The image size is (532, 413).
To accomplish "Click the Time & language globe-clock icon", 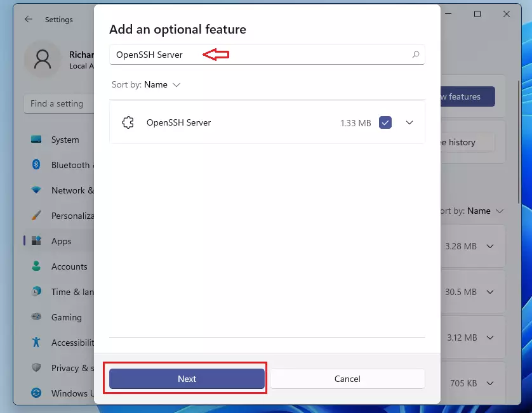I will point(36,292).
